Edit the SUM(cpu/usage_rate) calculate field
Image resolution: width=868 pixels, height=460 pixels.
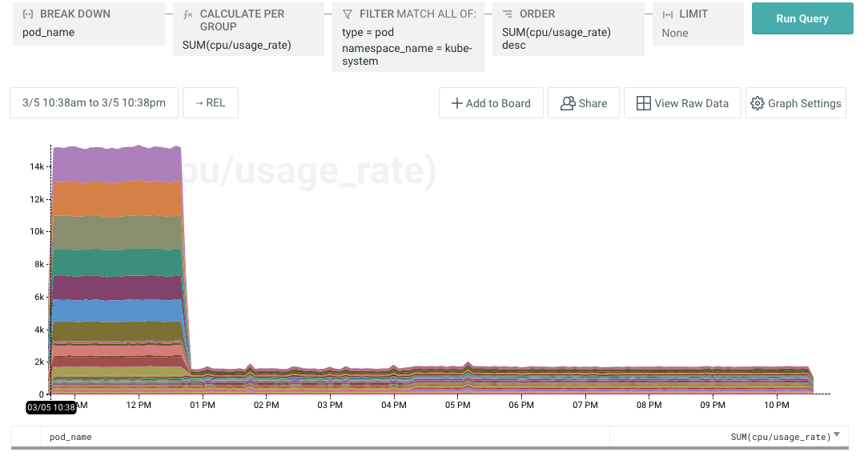click(x=237, y=46)
